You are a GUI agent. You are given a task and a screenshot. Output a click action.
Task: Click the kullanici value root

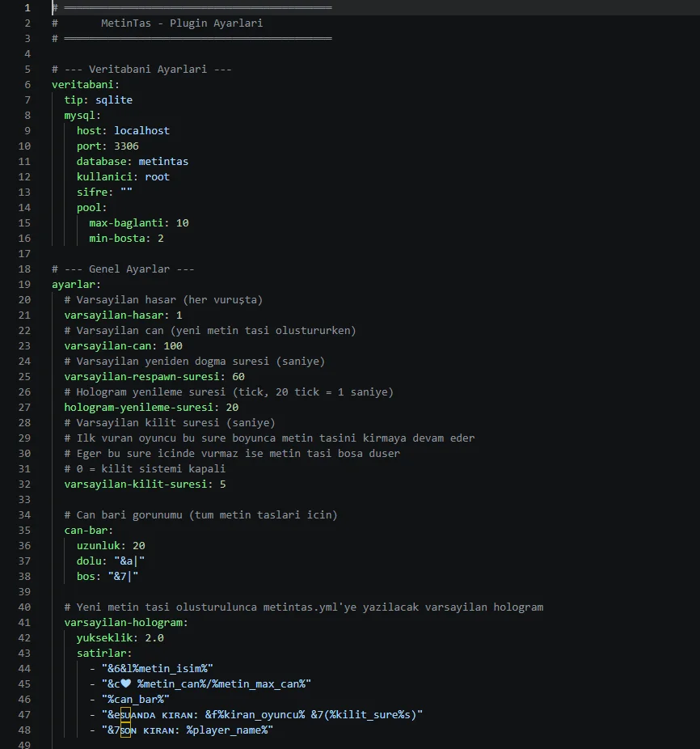click(x=157, y=177)
